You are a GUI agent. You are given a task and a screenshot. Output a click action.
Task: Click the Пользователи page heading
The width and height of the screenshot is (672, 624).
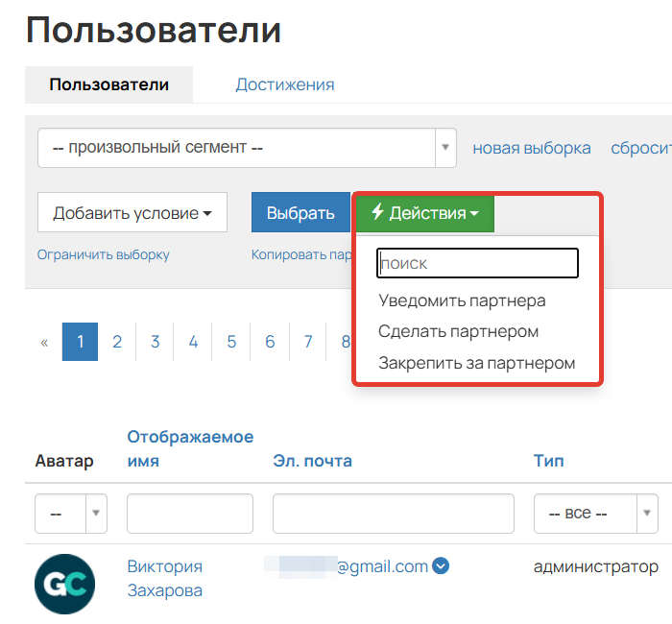[x=154, y=30]
